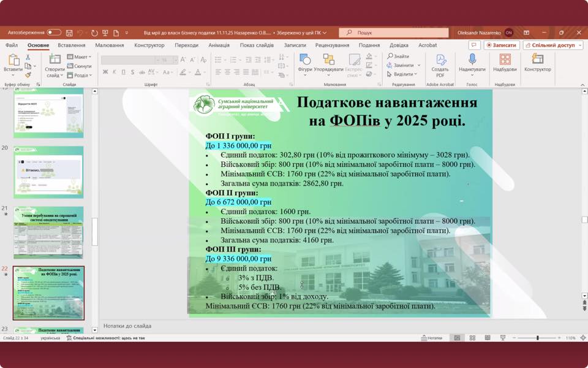Open the comments pane speech bubble icon
588x368 pixels.
(x=474, y=45)
